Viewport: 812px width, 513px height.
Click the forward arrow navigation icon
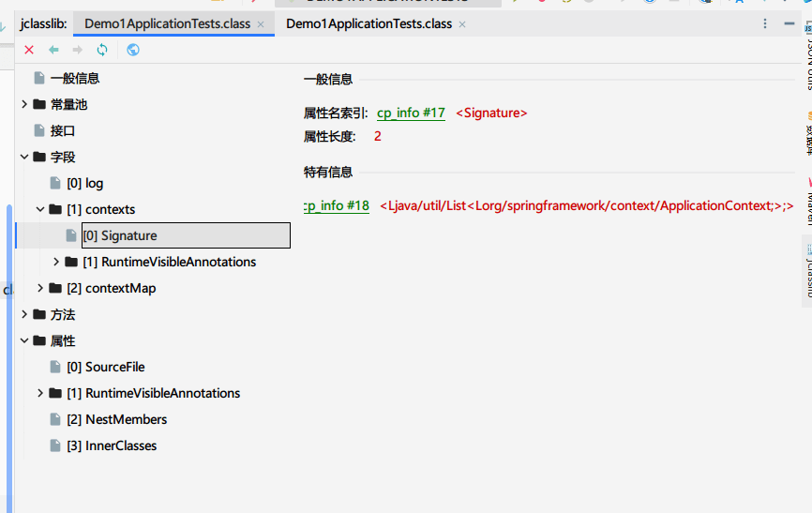78,50
